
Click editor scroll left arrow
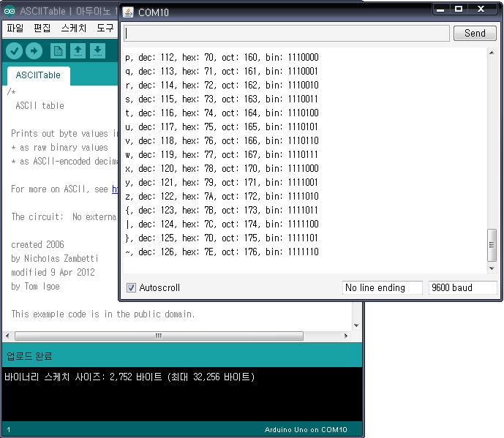click(7, 336)
